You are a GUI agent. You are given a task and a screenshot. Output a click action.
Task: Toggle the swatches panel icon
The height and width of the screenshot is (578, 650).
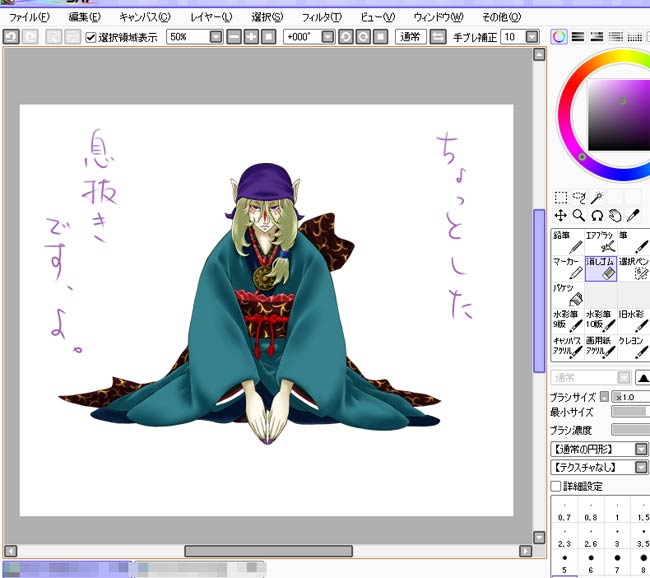tap(635, 37)
